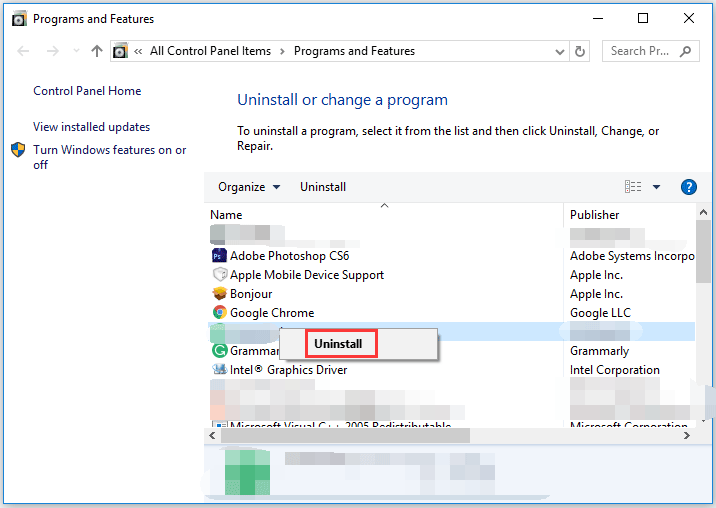Image resolution: width=716 pixels, height=508 pixels.
Task: Click Grammarly publisher cell
Action: tap(599, 351)
